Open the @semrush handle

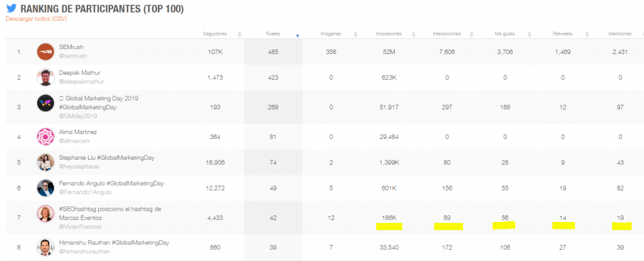pyautogui.click(x=73, y=56)
